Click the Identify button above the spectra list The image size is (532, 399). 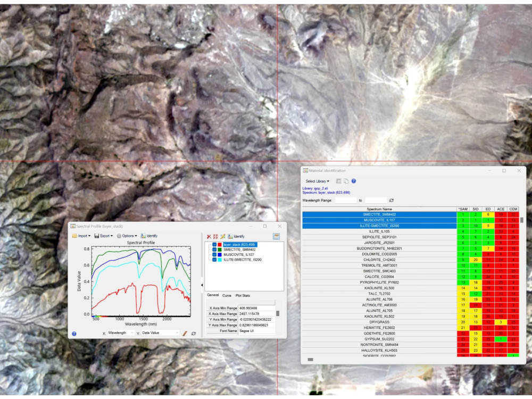click(236, 237)
